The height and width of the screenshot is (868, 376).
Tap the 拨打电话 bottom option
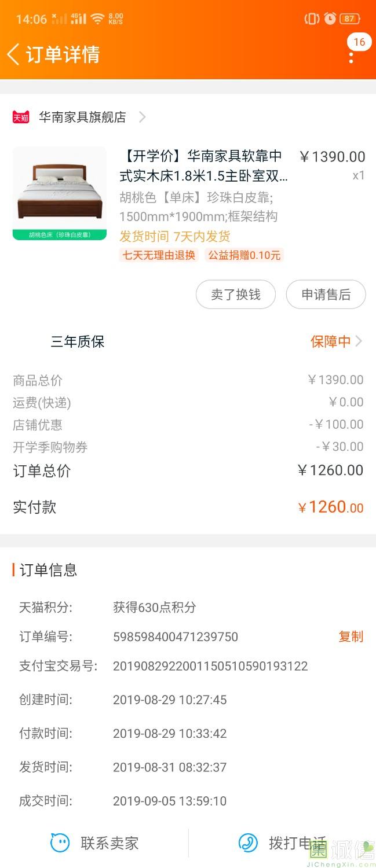[x=297, y=843]
